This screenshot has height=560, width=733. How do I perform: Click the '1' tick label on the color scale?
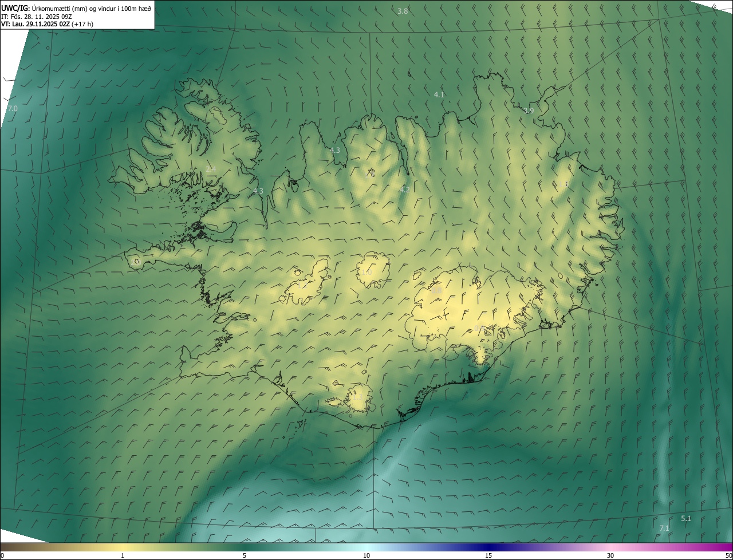click(x=123, y=555)
